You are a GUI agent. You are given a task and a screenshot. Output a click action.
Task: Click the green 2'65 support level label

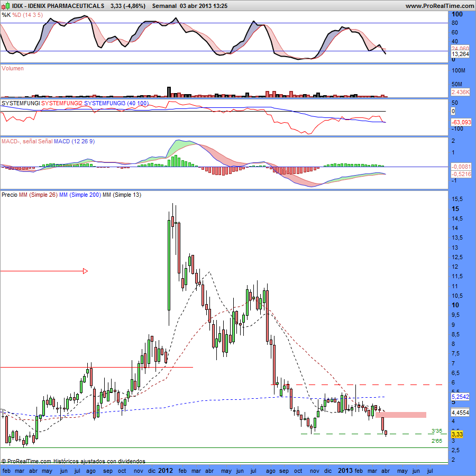point(437,441)
